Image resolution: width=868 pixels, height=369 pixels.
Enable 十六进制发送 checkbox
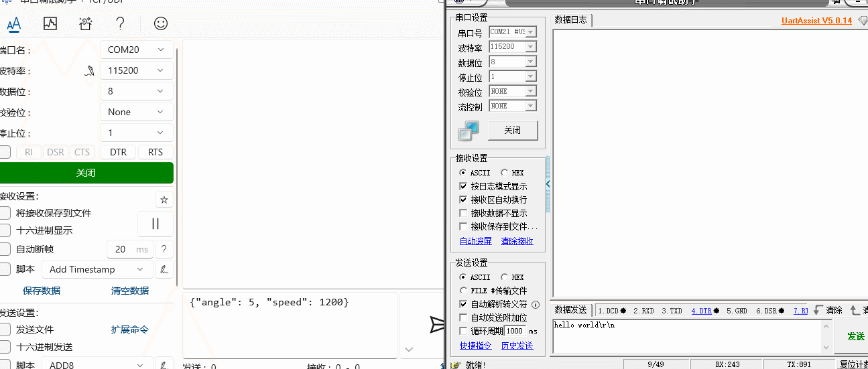5,347
